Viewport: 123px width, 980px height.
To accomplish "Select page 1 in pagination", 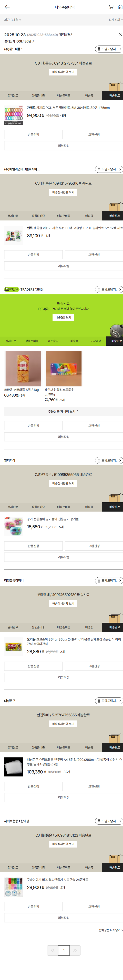I will click(x=64, y=958).
